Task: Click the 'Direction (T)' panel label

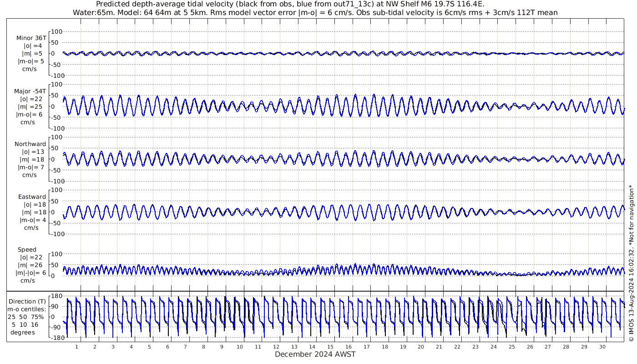Action: pyautogui.click(x=27, y=302)
